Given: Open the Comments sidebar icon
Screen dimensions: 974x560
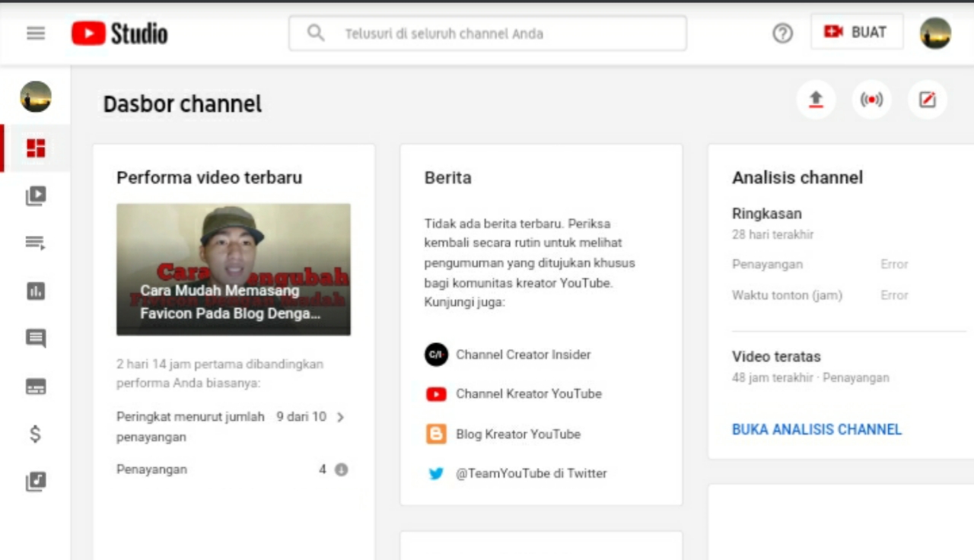Looking at the screenshot, I should point(36,339).
